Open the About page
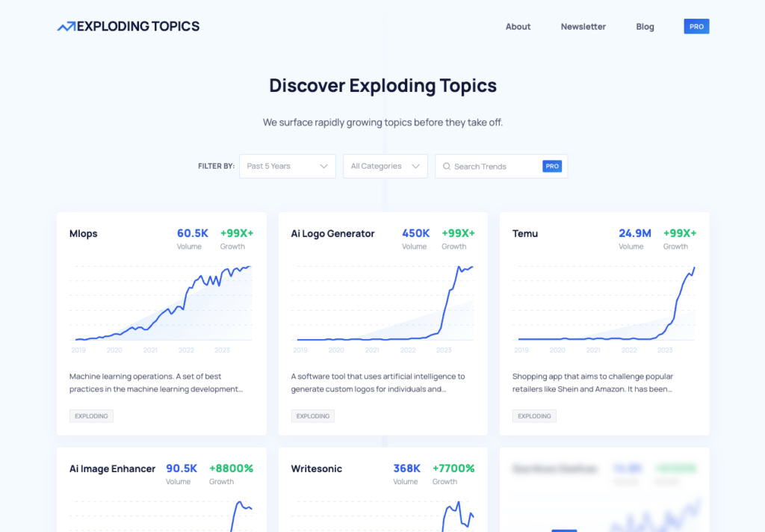765x532 pixels. click(518, 26)
